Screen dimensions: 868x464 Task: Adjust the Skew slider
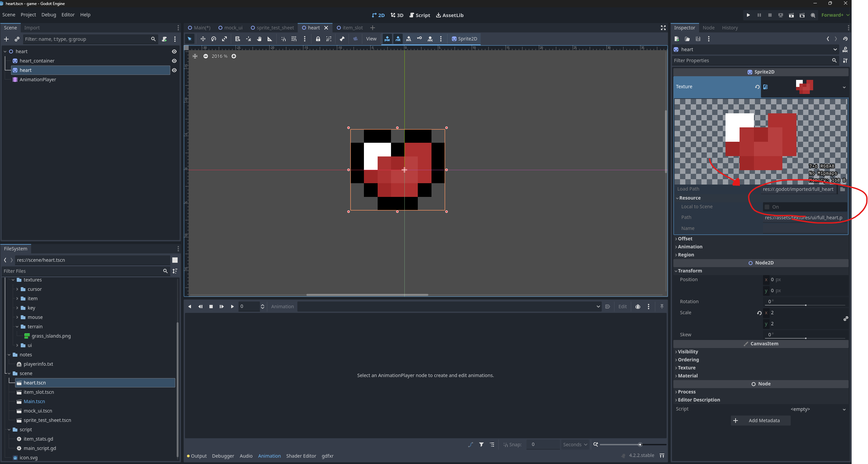click(x=805, y=338)
